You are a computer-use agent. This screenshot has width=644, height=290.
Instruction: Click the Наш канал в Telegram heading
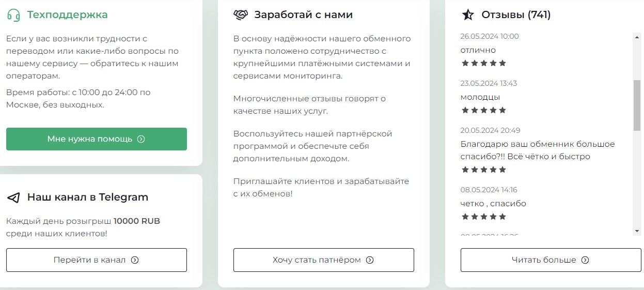coord(88,197)
